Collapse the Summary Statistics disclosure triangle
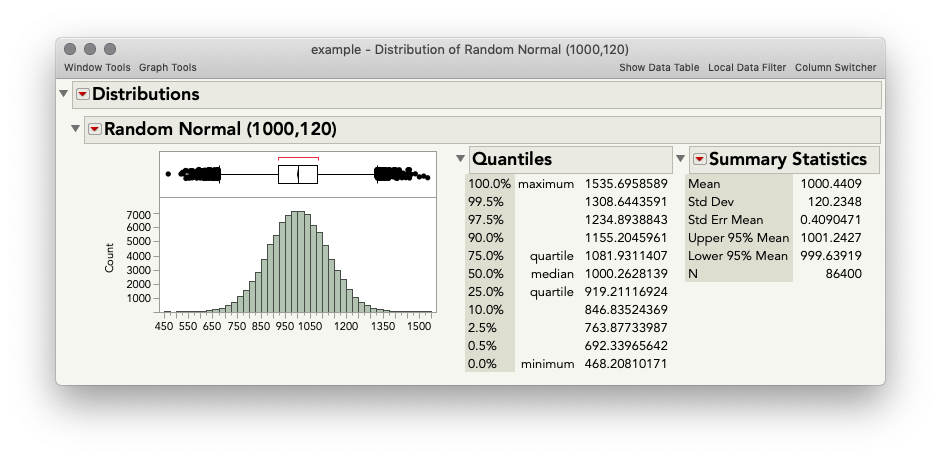Image resolution: width=941 pixels, height=459 pixels. pos(681,158)
